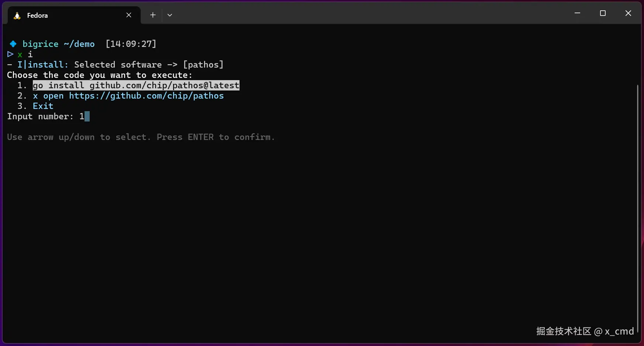Choose the Exit menu option
The image size is (644, 346).
(x=43, y=106)
